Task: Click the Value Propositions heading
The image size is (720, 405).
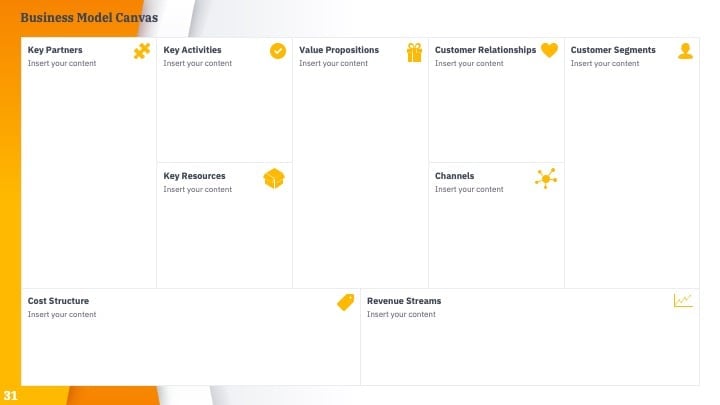Action: (339, 50)
